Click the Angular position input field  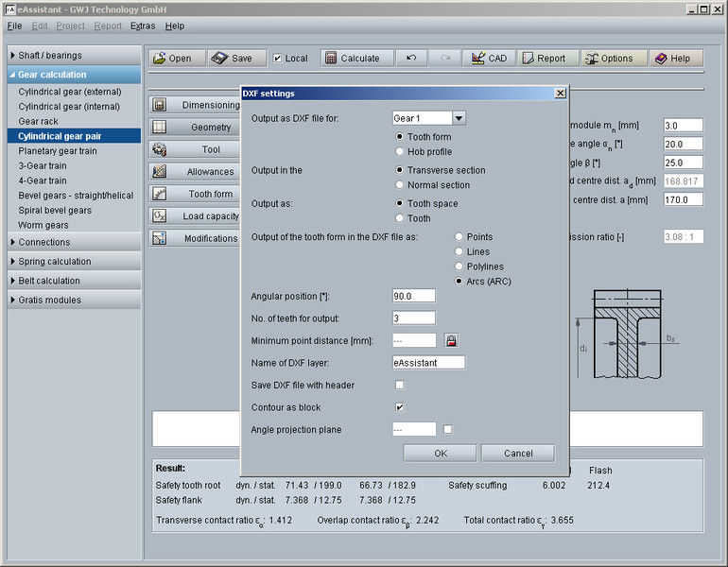(413, 296)
